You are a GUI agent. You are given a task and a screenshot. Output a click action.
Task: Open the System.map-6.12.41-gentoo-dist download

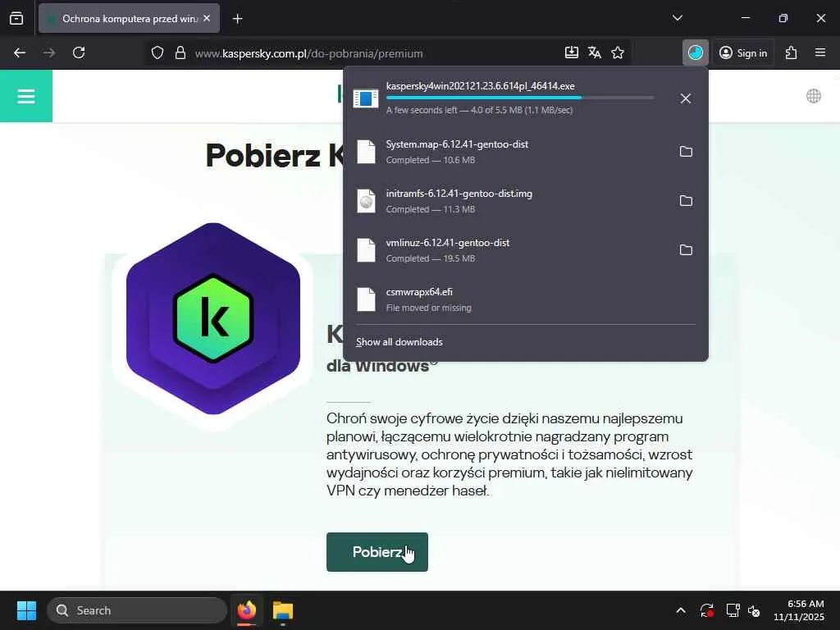coord(509,152)
